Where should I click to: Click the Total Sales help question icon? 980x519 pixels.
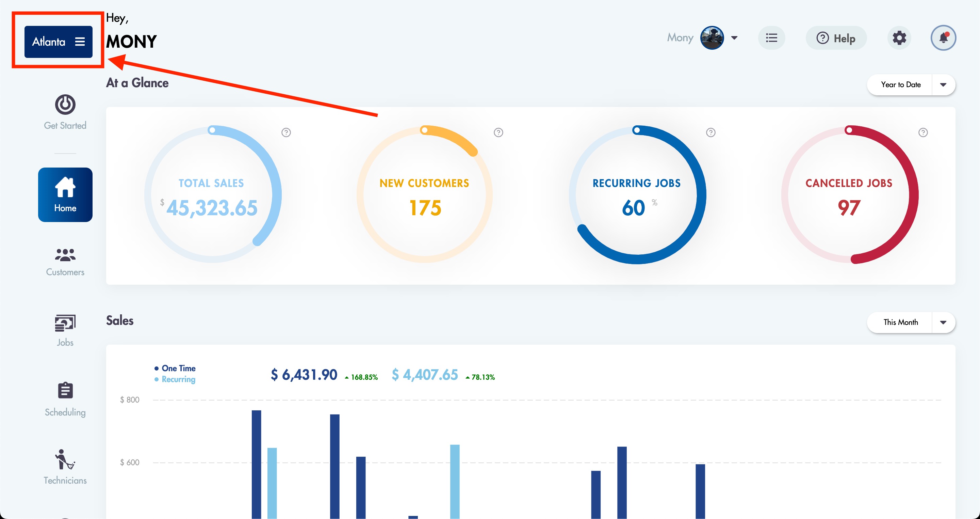pos(286,132)
